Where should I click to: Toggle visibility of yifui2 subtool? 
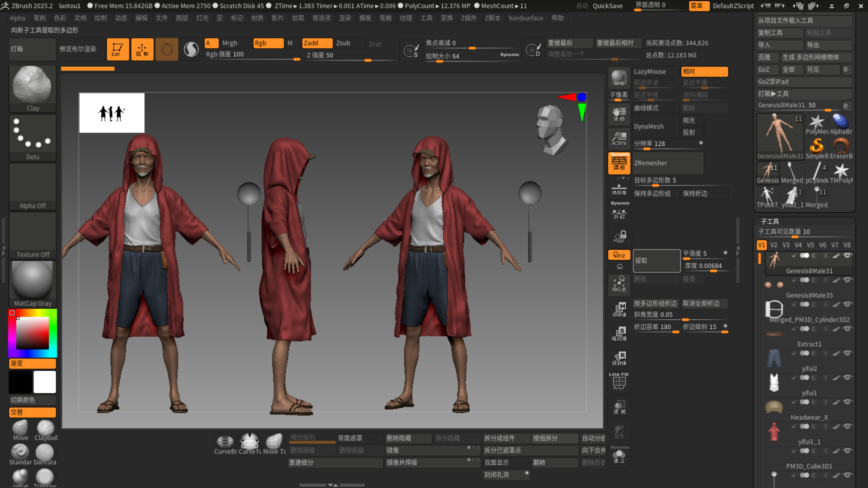coord(848,353)
